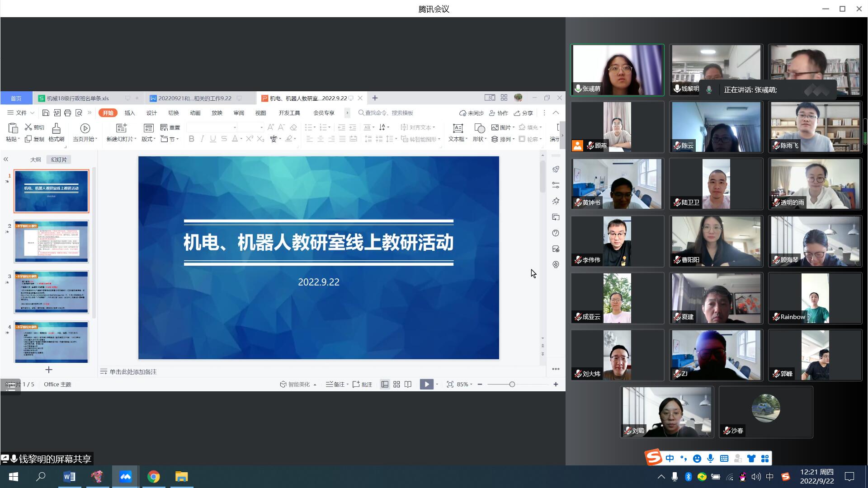Click the Text Box (文本框) icon
868x488 pixels.
coord(458,128)
